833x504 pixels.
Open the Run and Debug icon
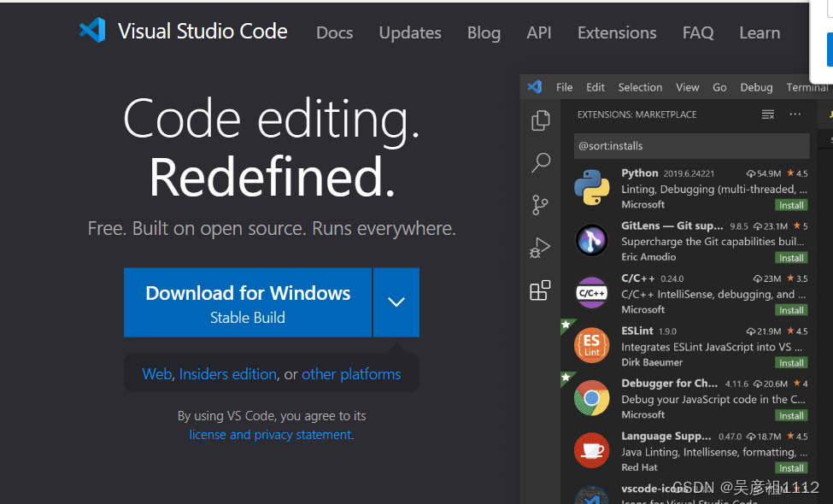(x=540, y=248)
